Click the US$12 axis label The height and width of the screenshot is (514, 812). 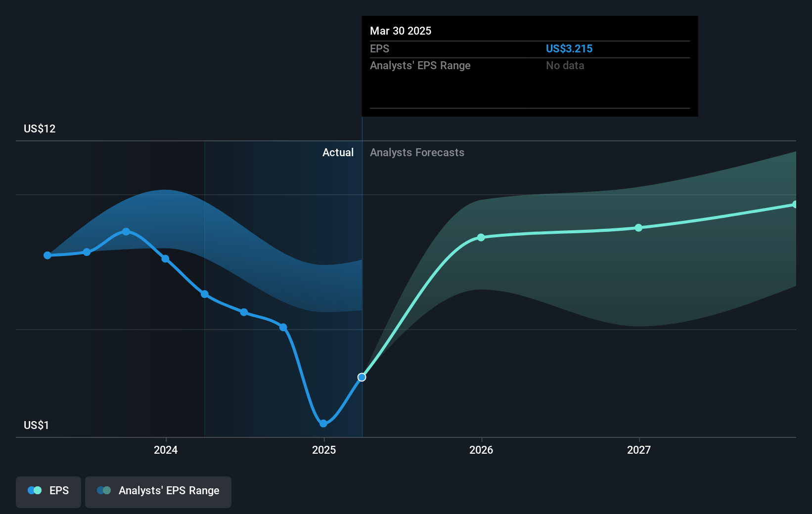tap(40, 128)
